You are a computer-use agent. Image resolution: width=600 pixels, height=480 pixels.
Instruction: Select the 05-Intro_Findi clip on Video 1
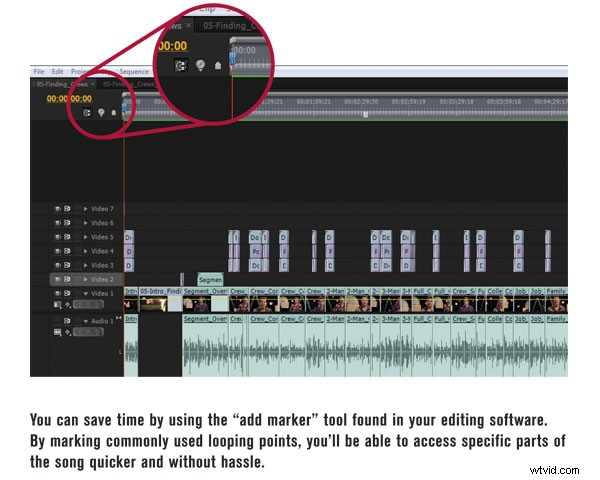(160, 299)
